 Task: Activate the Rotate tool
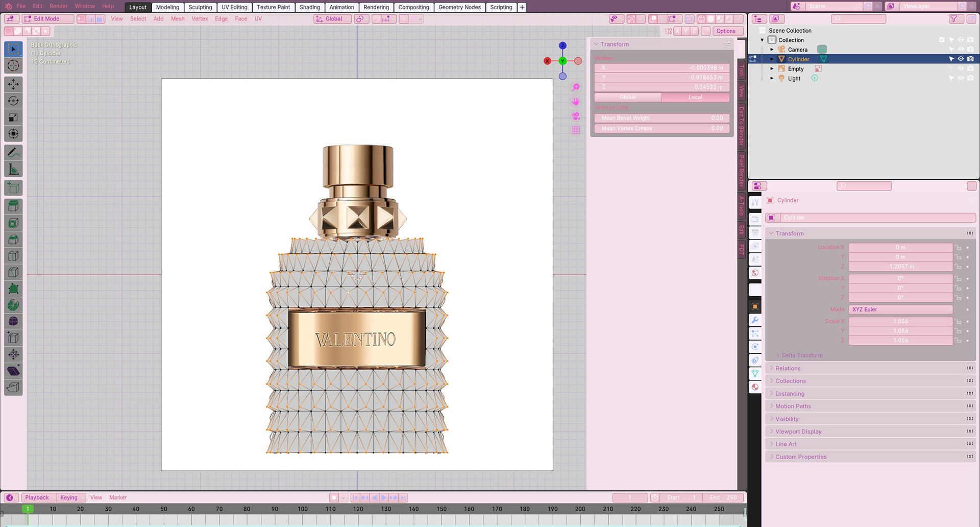pos(13,101)
